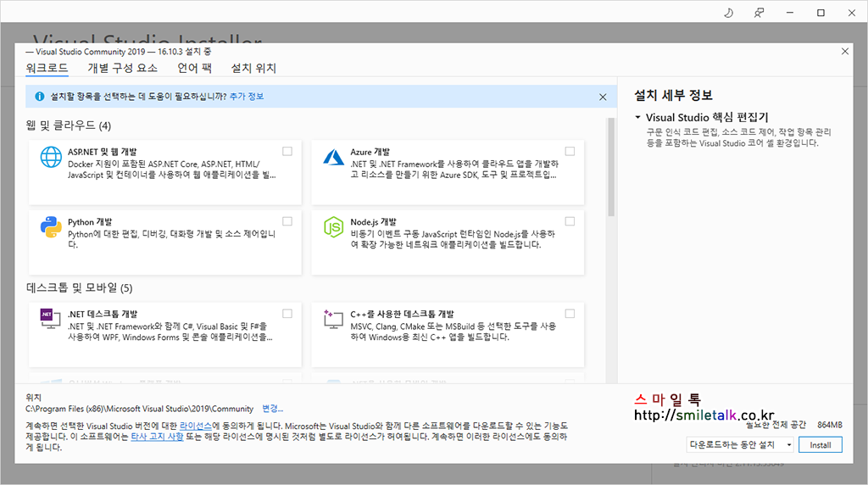Viewport: 868px width, 485px height.
Task: Click the .NET desktop development icon
Action: click(50, 319)
